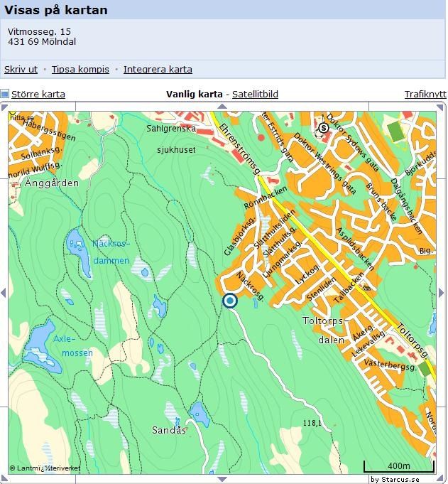Click the Solbänksg. street label
Viewport: 448px width, 484px height.
pyautogui.click(x=42, y=153)
